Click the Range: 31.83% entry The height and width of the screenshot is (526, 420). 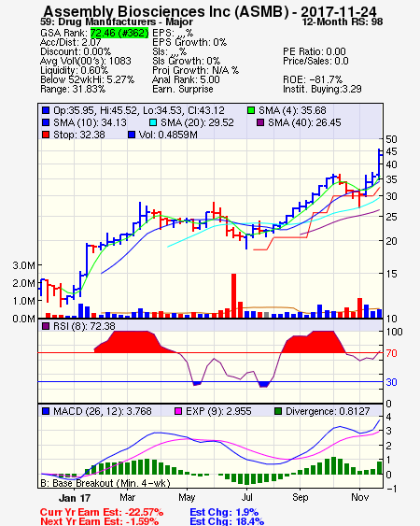[73, 90]
